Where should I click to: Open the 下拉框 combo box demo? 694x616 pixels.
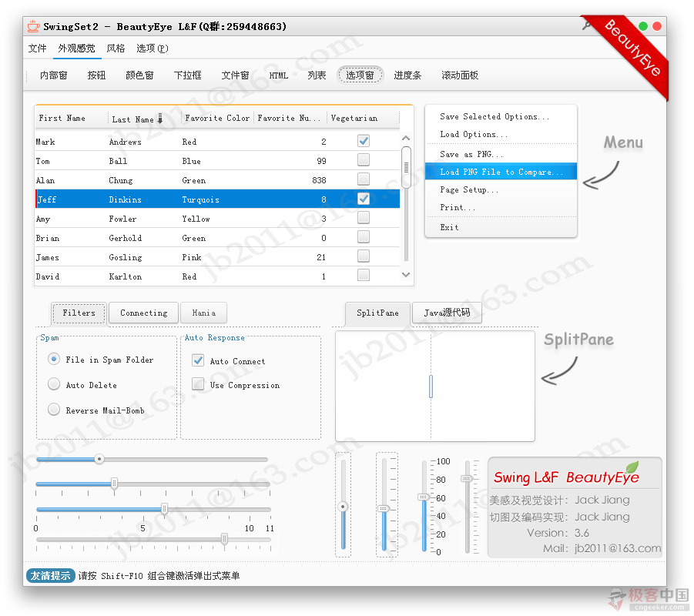click(187, 75)
